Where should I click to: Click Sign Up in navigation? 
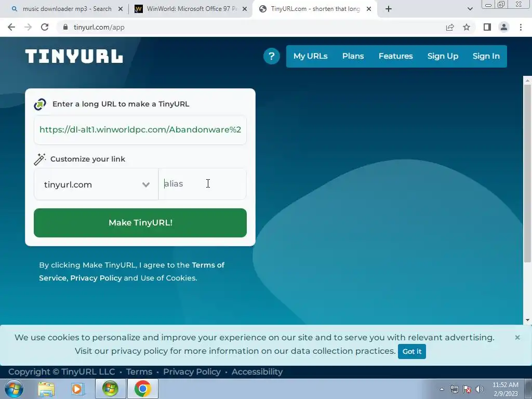(443, 56)
